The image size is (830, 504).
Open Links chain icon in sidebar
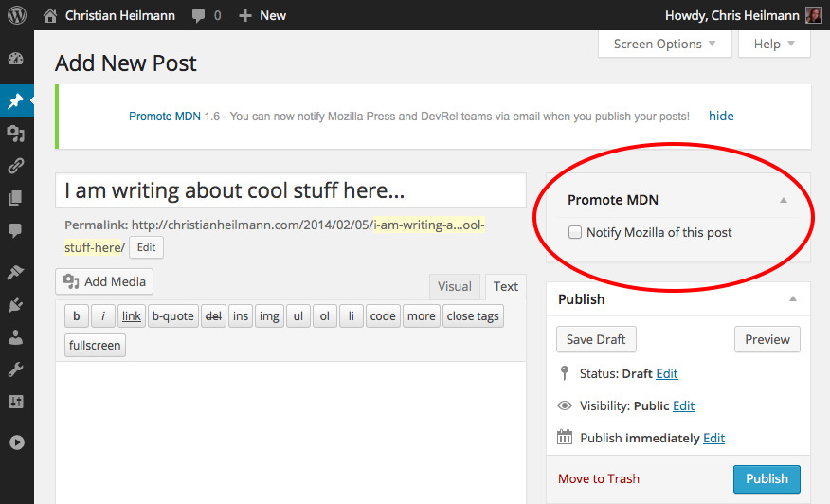[x=16, y=166]
